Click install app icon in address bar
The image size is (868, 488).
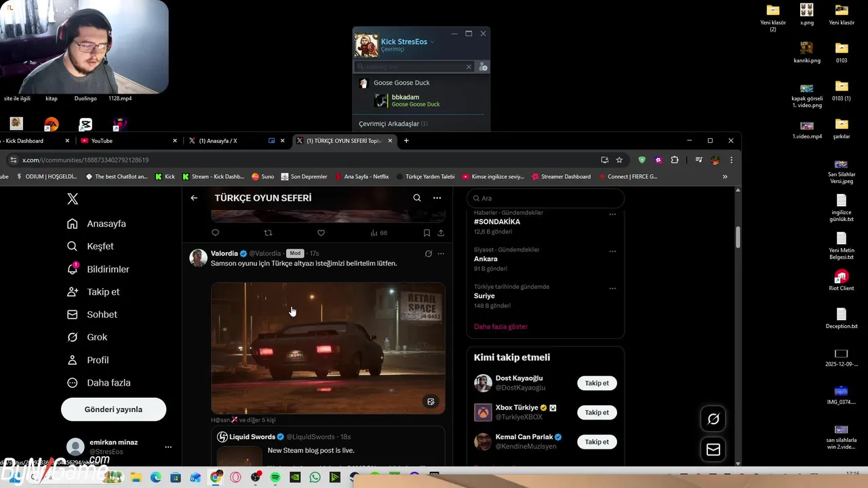pyautogui.click(x=604, y=160)
